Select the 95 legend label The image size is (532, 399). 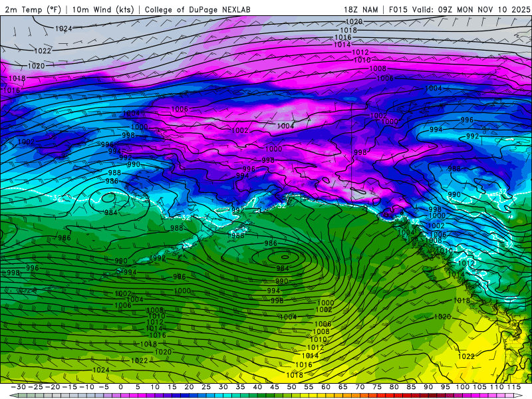click(x=445, y=387)
